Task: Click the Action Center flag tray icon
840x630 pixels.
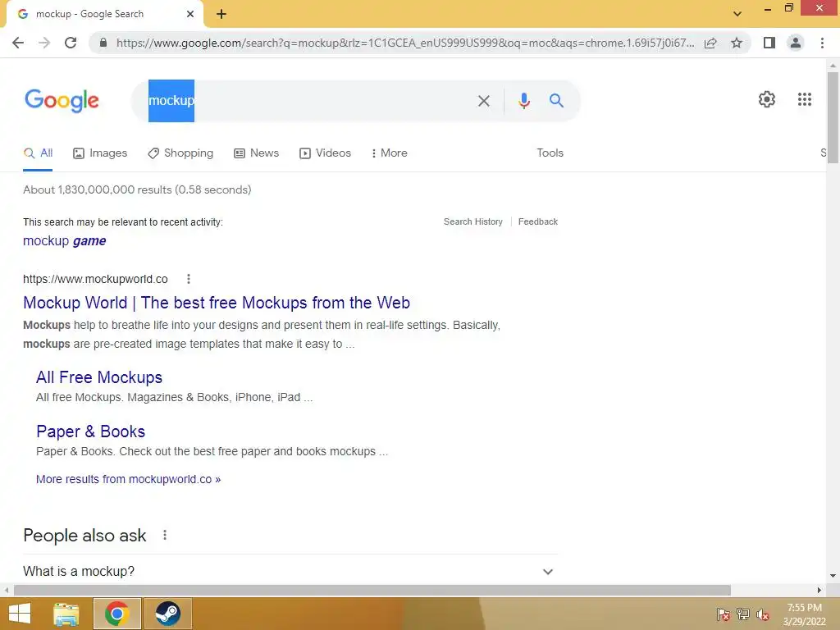Action: click(x=723, y=614)
